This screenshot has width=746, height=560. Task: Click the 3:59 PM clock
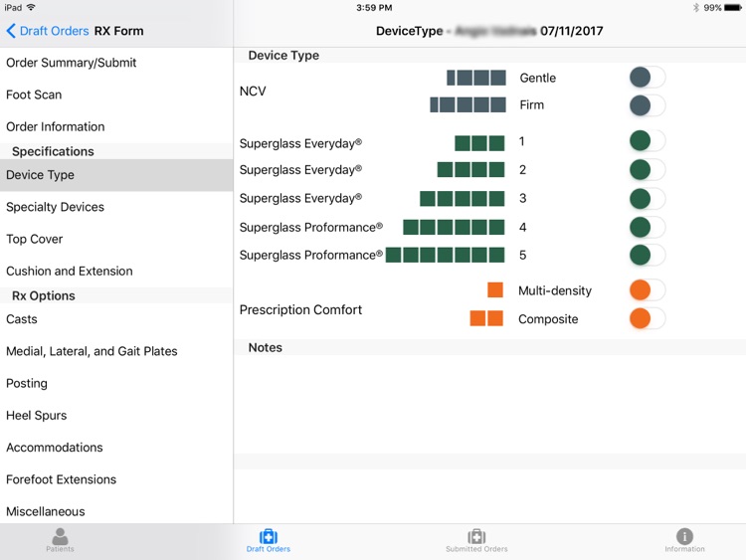(374, 8)
